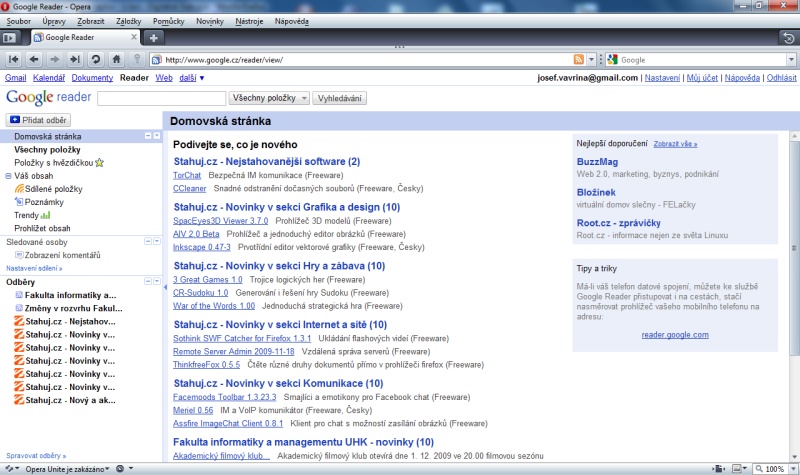Sign out via Odhlásit link
The image size is (800, 475).
(781, 78)
